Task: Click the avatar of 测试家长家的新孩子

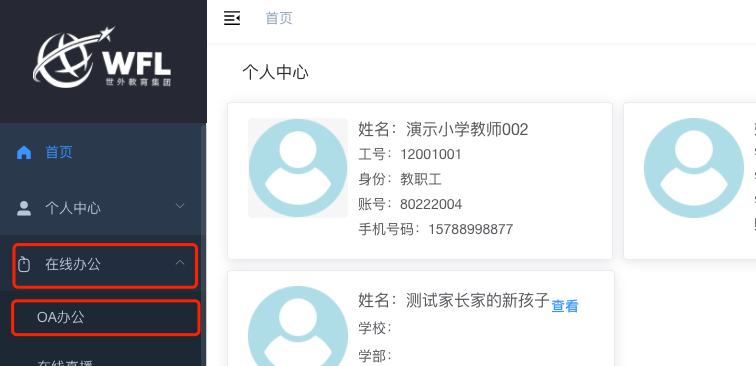Action: click(x=298, y=326)
